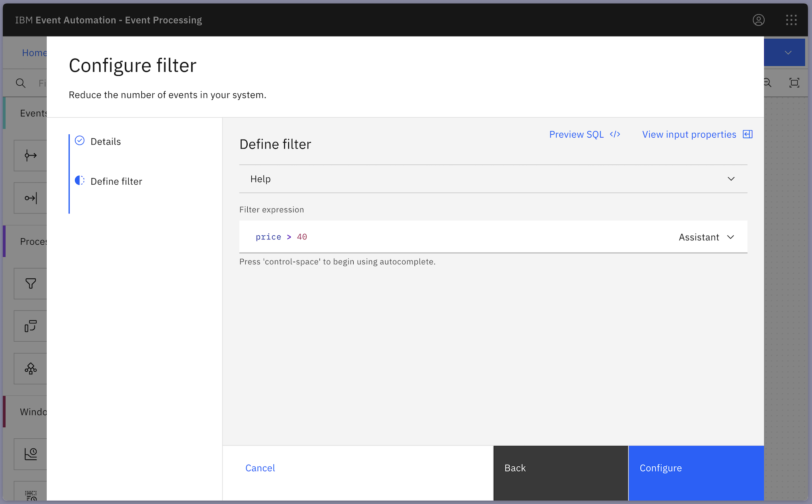Screen dimensions: 812x504
Task: Open the Assistant dropdown
Action: click(706, 237)
